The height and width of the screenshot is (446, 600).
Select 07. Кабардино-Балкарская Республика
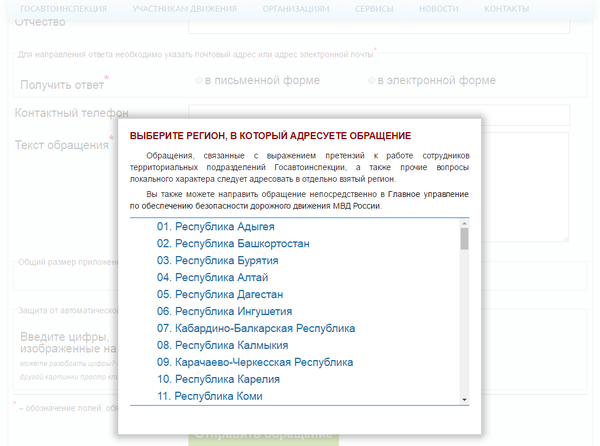point(256,328)
